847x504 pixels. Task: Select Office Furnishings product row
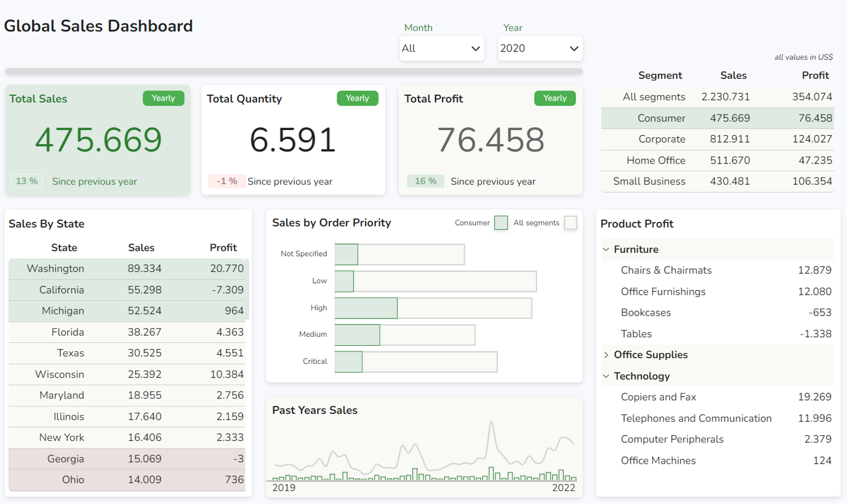[x=718, y=292]
